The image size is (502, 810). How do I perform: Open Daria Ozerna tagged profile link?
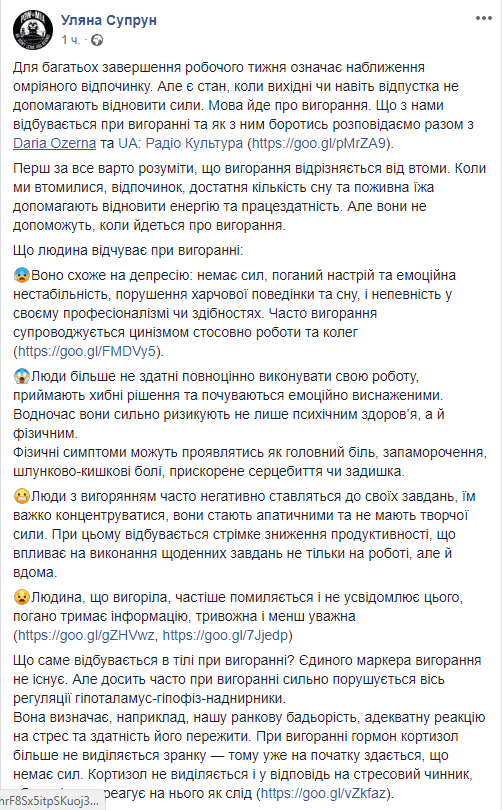[55, 143]
